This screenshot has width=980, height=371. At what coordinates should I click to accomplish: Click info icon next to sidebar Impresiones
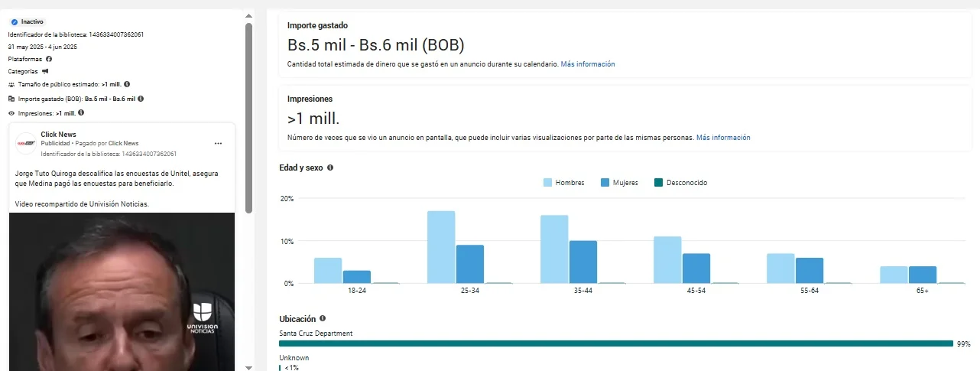[81, 112]
